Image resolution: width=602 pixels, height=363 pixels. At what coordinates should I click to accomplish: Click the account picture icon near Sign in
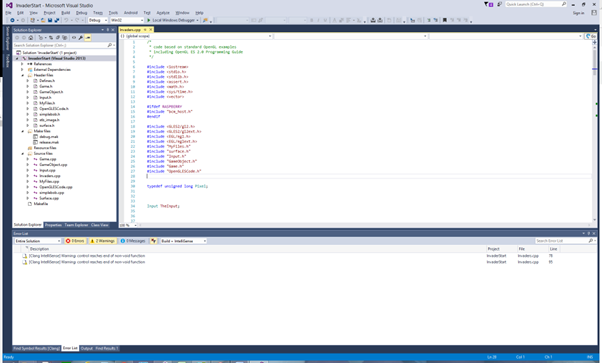(594, 12)
